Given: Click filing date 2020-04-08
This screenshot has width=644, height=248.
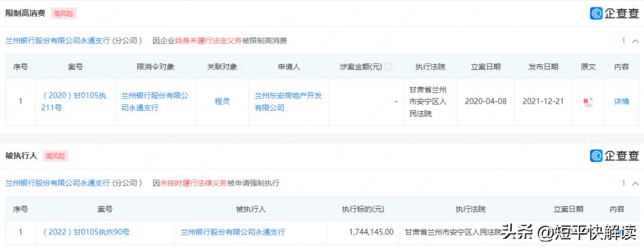Looking at the screenshot, I should click(x=485, y=102).
